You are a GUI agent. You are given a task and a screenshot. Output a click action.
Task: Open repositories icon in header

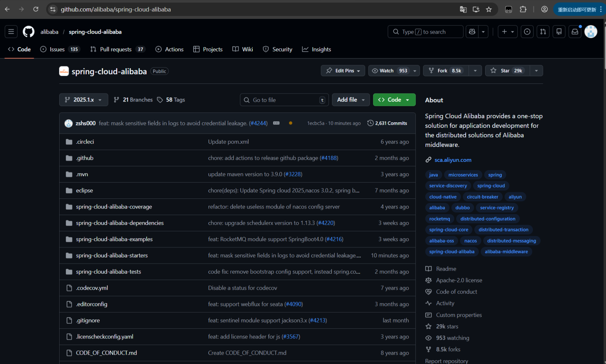(x=559, y=32)
